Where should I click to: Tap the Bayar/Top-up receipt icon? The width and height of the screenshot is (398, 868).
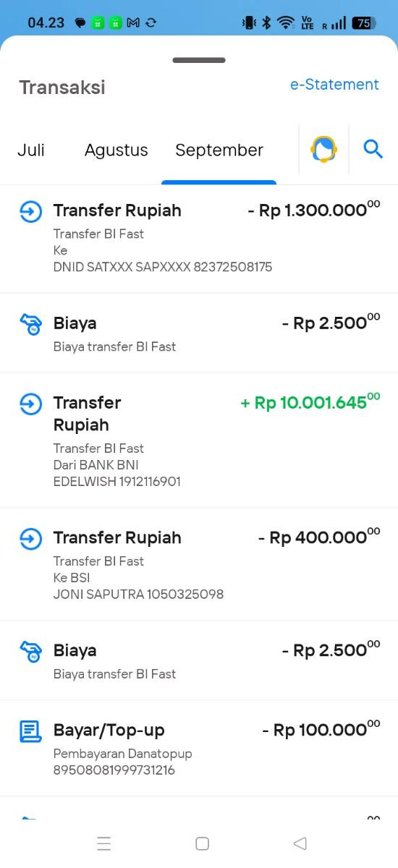click(30, 731)
